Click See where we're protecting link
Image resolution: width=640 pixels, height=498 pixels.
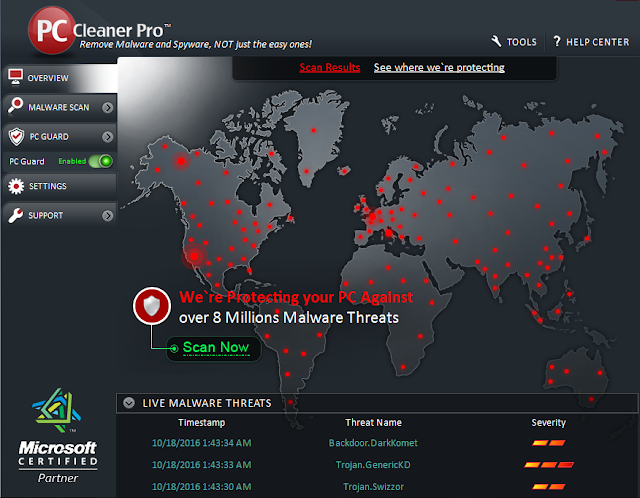click(439, 67)
